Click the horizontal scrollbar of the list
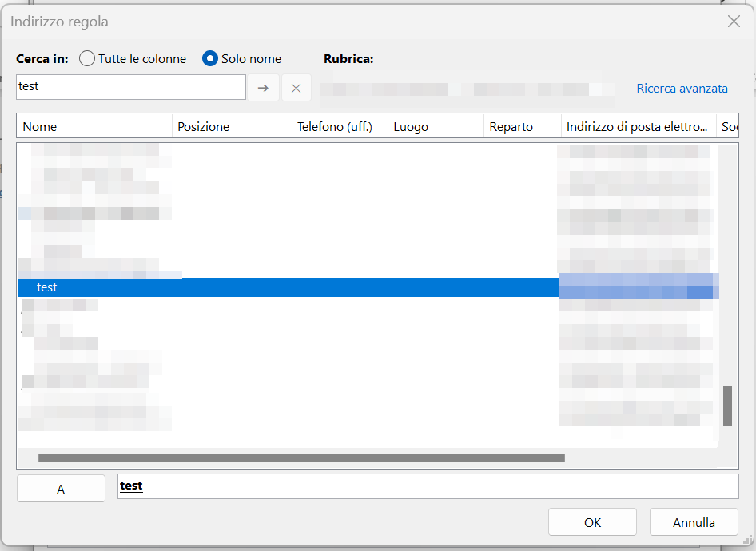756x551 pixels. coord(301,458)
